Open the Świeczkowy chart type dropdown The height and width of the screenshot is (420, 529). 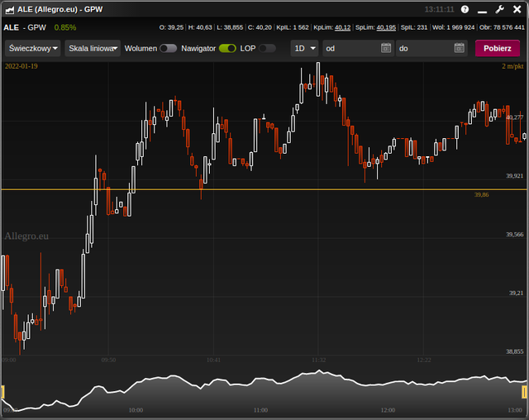click(33, 48)
